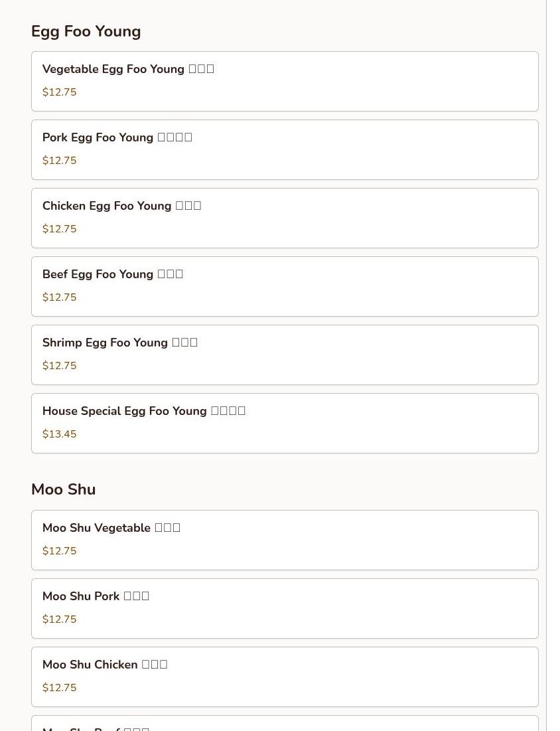The image size is (560, 731).
Task: Click the price under Vegetable Egg Foo Young
Action: (60, 92)
